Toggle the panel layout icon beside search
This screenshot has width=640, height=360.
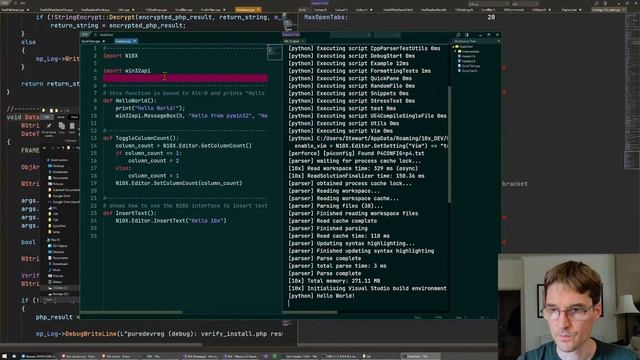pos(467,35)
